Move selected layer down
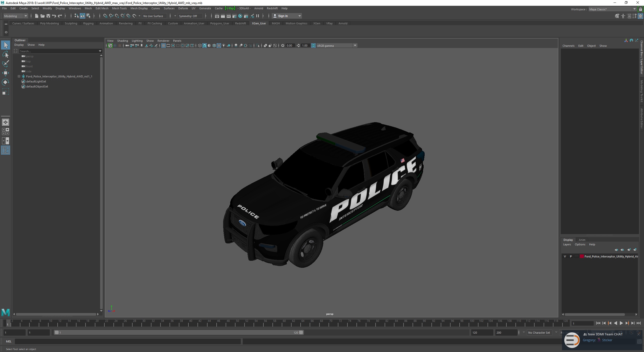 tap(622, 250)
